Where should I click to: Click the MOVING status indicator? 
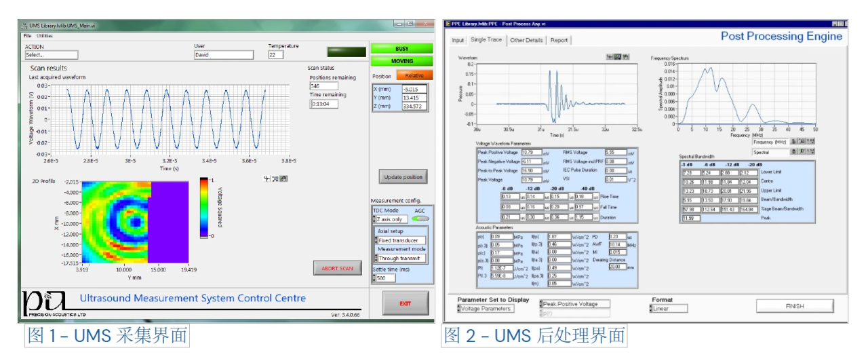402,61
